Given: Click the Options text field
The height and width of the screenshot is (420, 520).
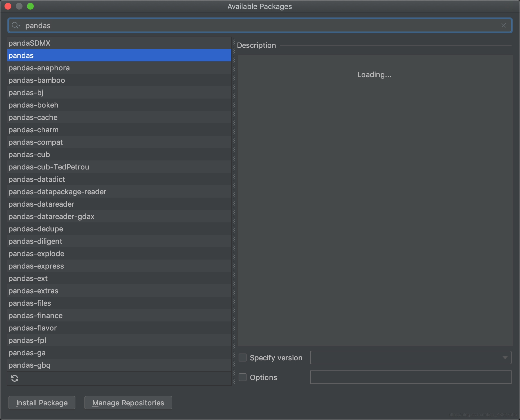Looking at the screenshot, I should (411, 377).
